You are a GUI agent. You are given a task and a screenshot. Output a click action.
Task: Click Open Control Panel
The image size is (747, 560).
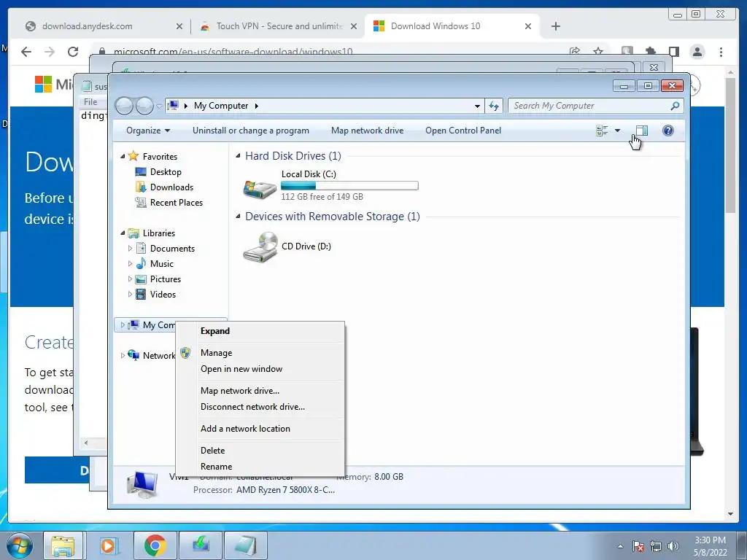463,131
